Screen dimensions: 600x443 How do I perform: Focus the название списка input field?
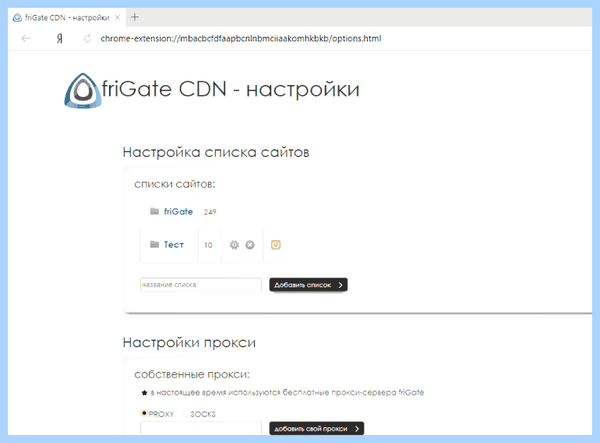pos(201,285)
